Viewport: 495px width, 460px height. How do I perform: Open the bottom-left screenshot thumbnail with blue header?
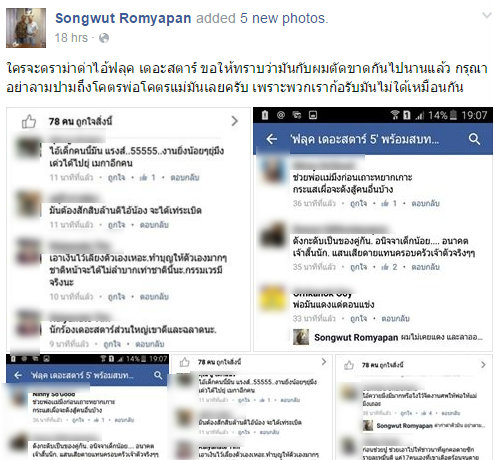click(x=87, y=407)
